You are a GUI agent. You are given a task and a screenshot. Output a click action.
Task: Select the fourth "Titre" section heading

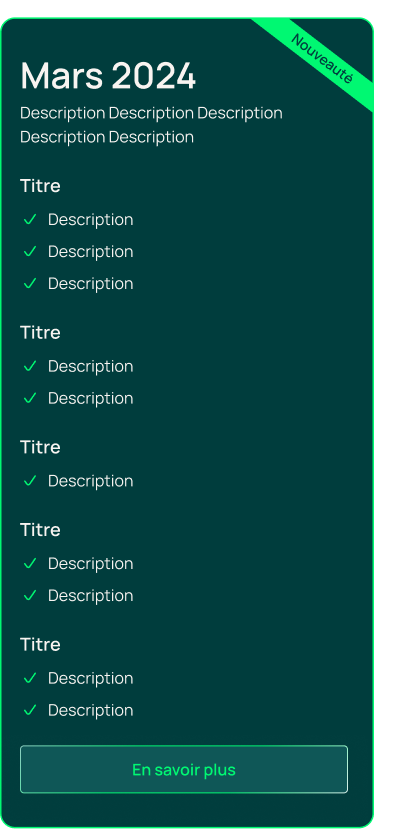pos(40,530)
